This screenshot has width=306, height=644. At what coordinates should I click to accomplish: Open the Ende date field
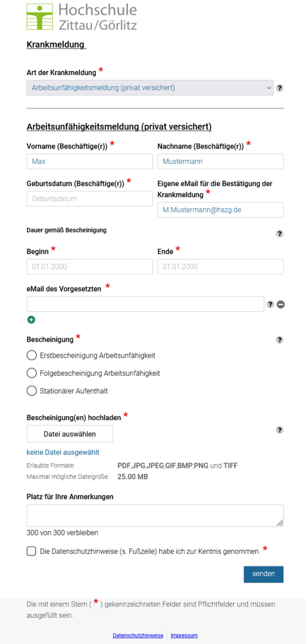(221, 267)
